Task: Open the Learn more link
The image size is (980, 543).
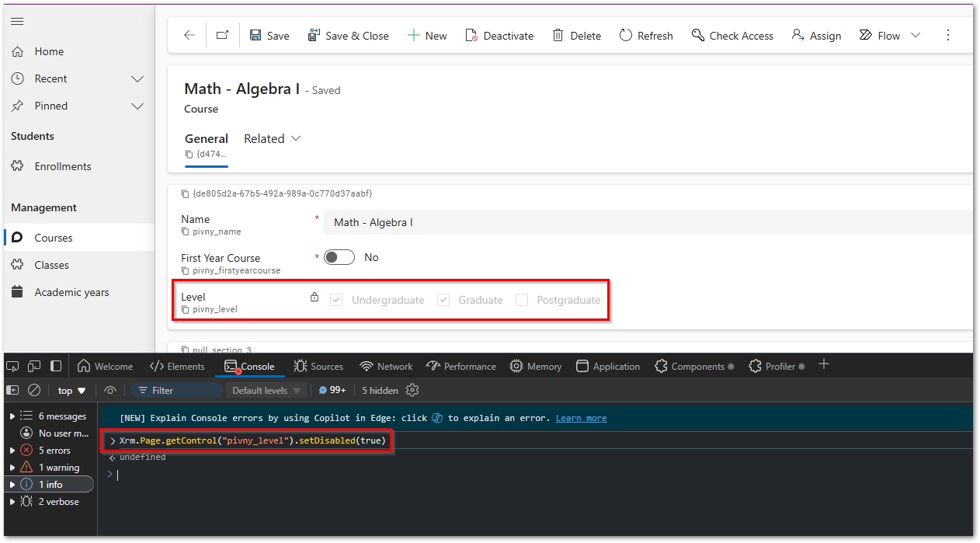Action: point(581,418)
